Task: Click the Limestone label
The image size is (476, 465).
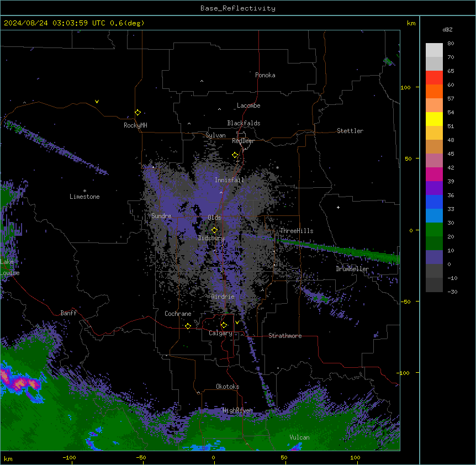Action: pos(84,197)
